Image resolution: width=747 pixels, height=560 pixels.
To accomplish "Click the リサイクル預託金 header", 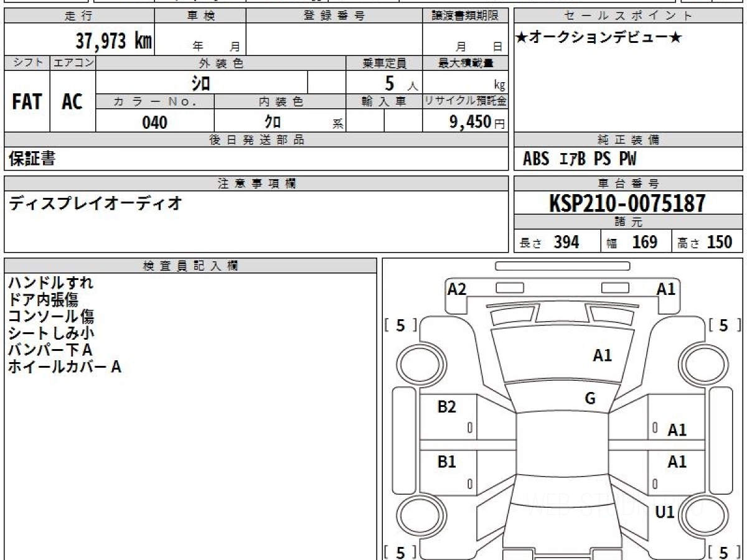I will click(466, 102).
